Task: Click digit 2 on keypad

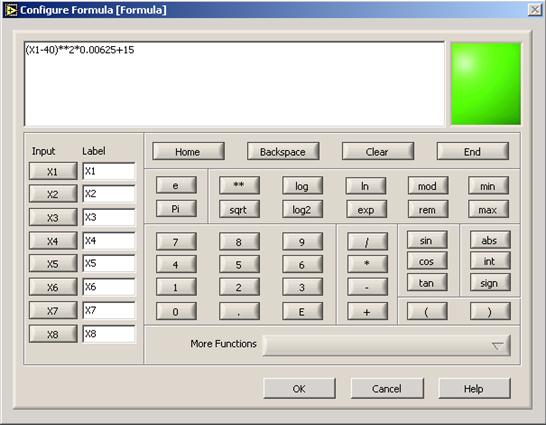Action: point(239,287)
